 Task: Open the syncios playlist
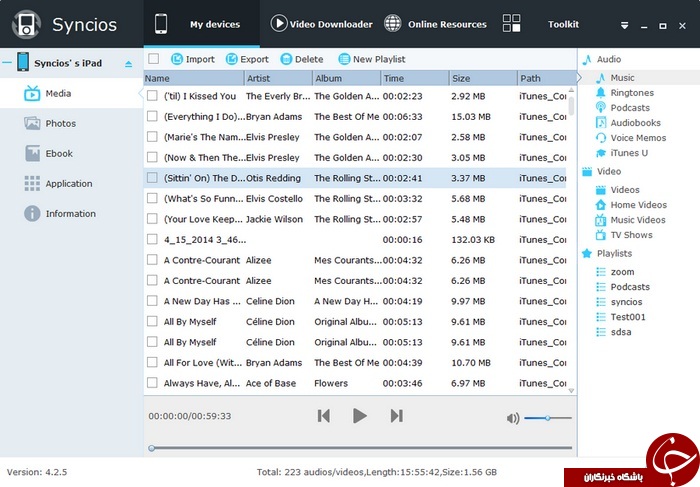pos(626,302)
